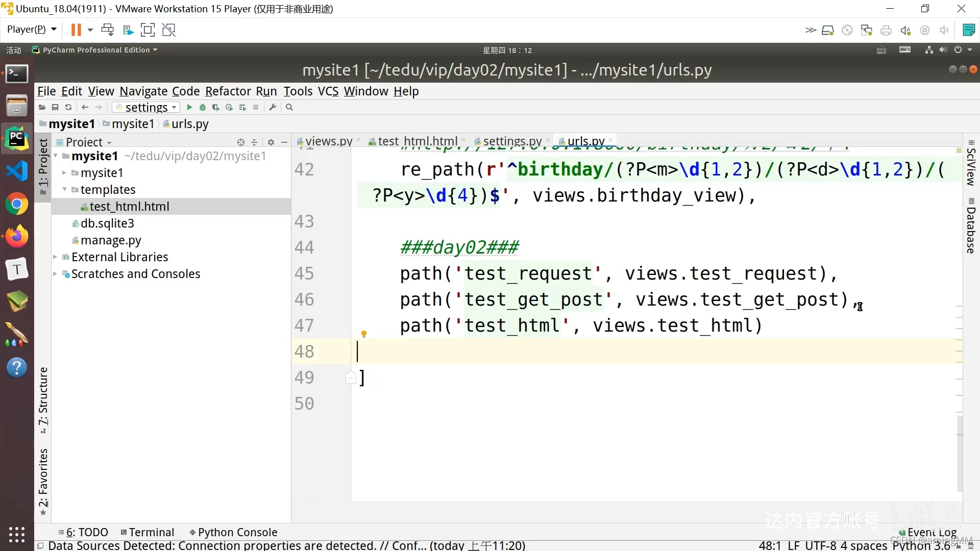980x551 pixels.
Task: Open Chrome from Ubuntu dock
Action: (x=17, y=205)
